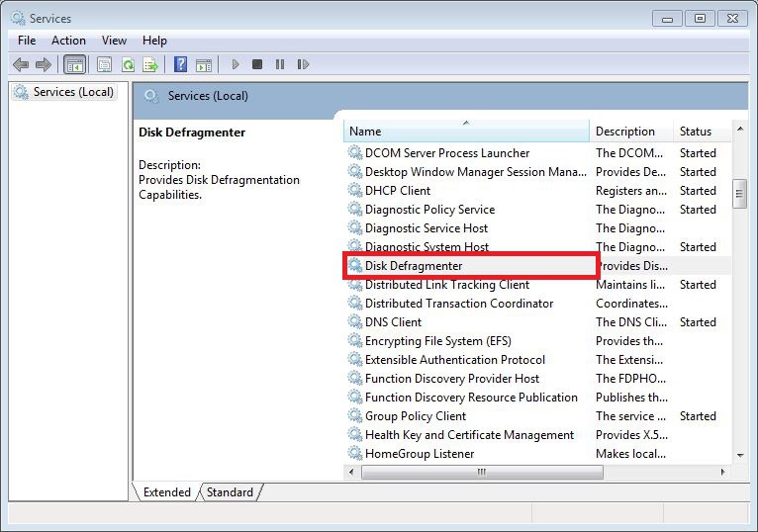
Task: Click gear icon next to Diagnostic Policy Service
Action: click(355, 210)
